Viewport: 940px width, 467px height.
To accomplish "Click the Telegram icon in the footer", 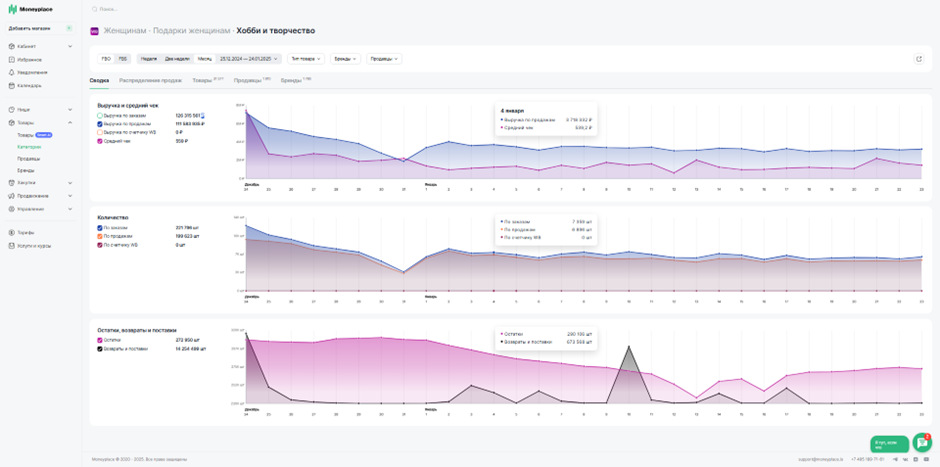I will 896,459.
